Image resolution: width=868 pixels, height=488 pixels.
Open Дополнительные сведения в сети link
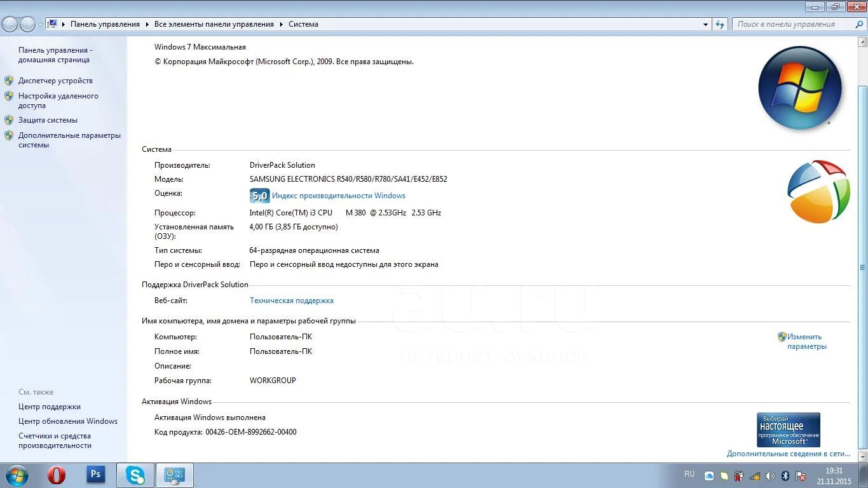[x=789, y=454]
